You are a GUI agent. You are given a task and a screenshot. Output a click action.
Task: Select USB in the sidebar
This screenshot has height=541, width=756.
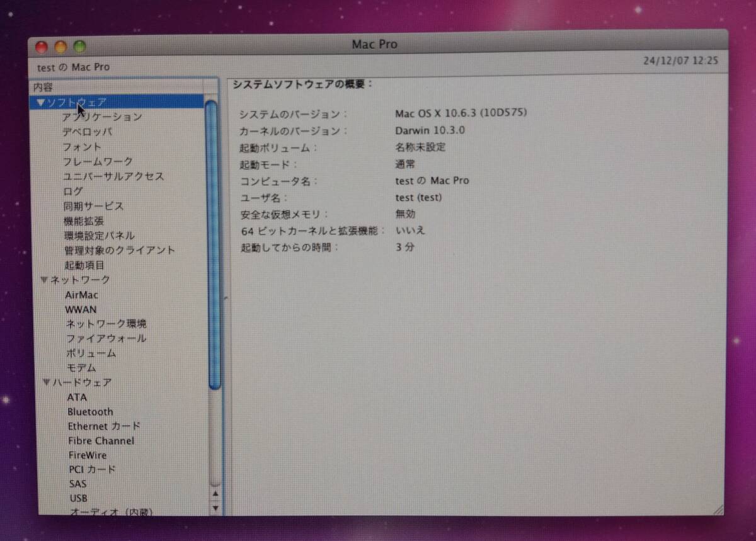point(79,498)
